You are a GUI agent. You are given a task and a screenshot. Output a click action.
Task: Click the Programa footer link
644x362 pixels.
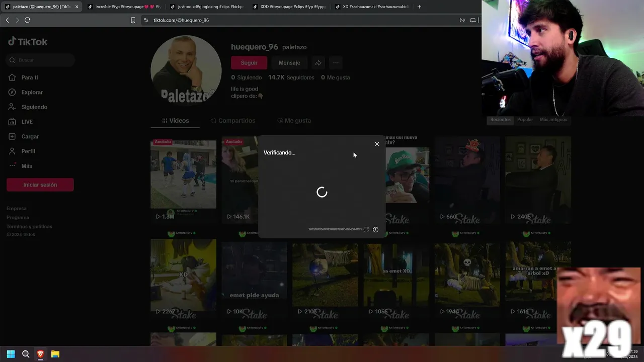(18, 218)
